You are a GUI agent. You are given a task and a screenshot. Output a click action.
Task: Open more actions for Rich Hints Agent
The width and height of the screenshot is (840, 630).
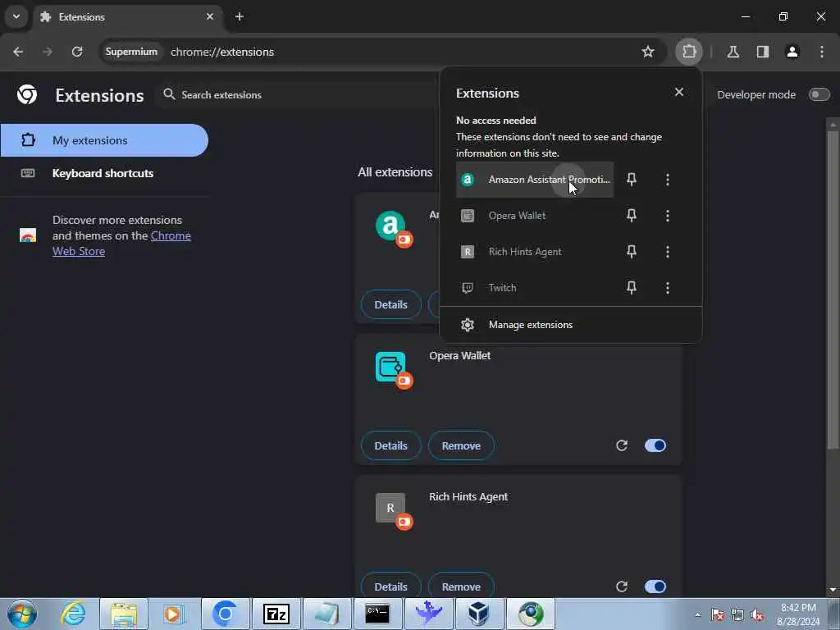(668, 251)
